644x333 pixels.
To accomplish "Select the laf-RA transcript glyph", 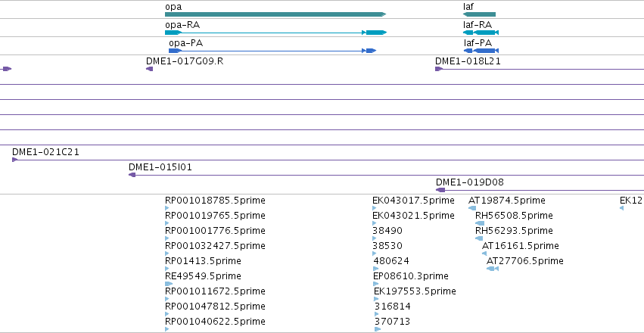I will [x=481, y=33].
